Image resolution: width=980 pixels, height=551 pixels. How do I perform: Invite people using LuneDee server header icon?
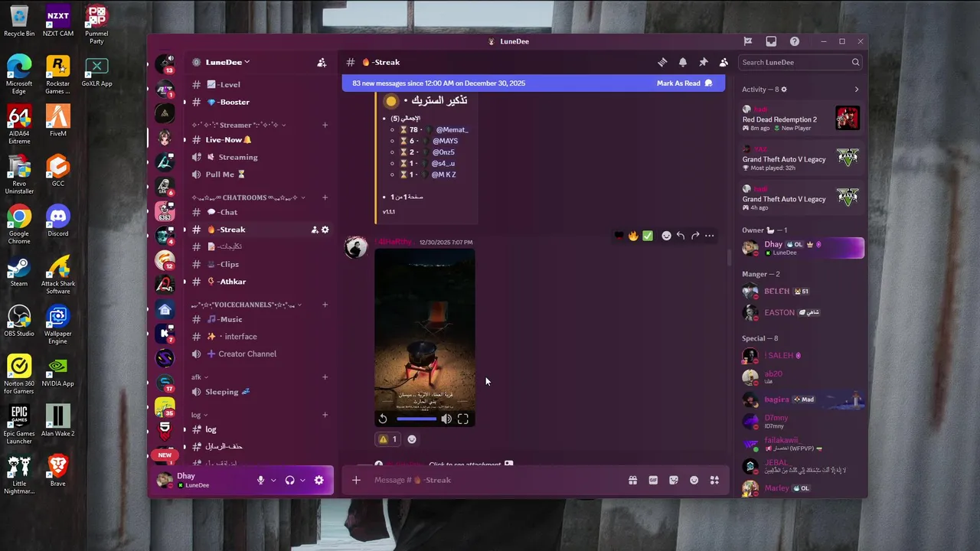pos(322,63)
